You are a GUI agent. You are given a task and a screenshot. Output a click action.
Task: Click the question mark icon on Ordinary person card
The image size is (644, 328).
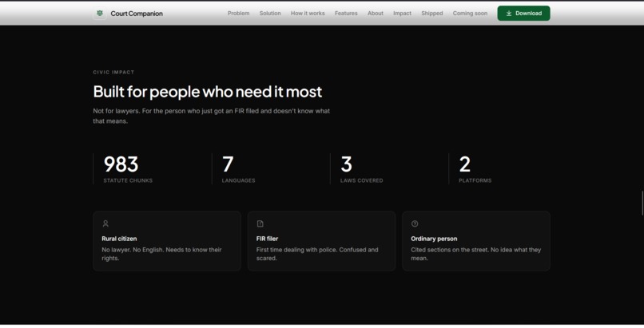pyautogui.click(x=415, y=223)
